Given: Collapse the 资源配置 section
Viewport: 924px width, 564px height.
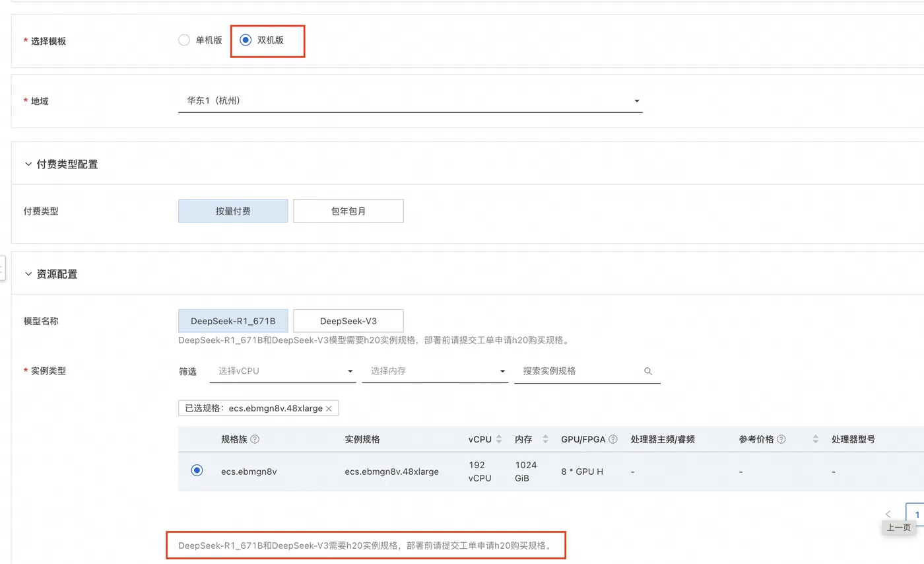Looking at the screenshot, I should (x=28, y=273).
